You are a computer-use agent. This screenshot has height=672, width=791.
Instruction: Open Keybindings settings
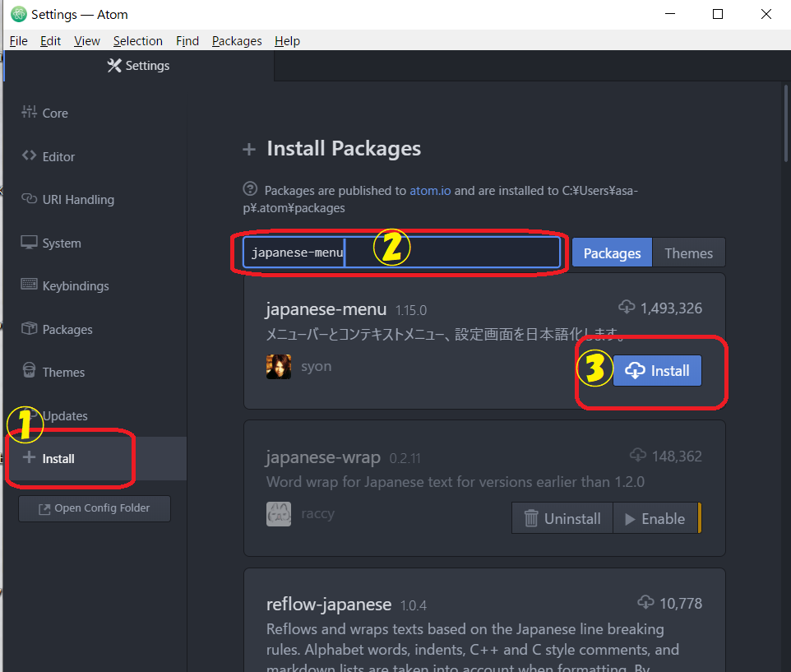point(75,286)
